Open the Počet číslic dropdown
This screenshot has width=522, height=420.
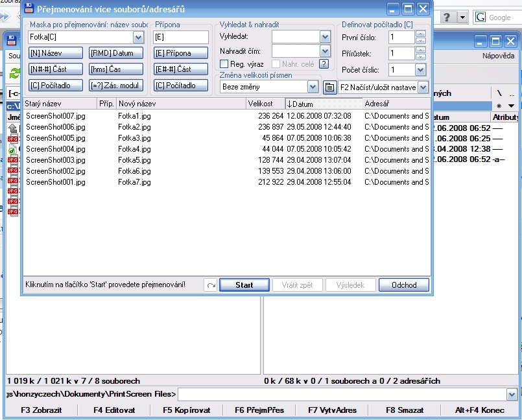[420, 70]
